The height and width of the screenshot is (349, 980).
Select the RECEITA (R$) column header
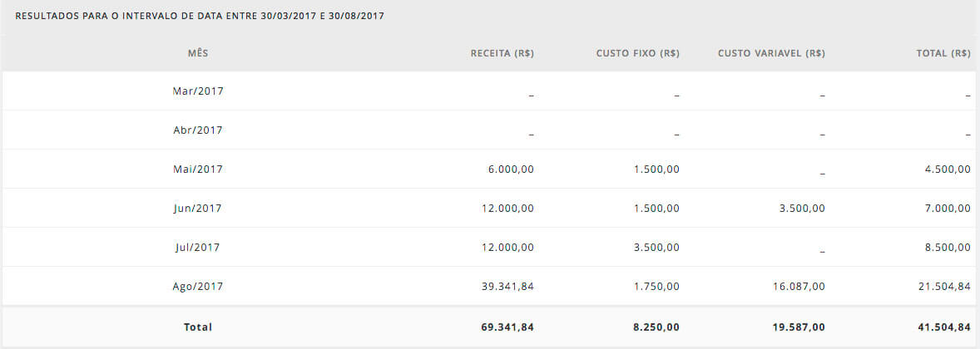click(x=502, y=54)
